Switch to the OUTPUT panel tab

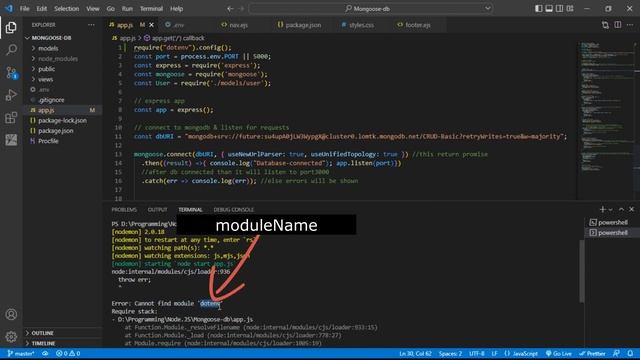[158, 209]
